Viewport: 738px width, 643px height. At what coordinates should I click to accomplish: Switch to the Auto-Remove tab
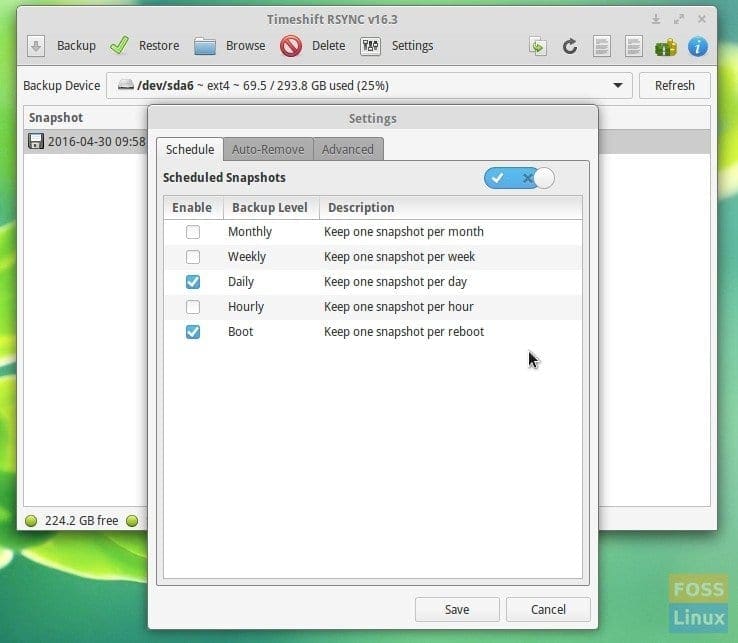[x=268, y=149]
